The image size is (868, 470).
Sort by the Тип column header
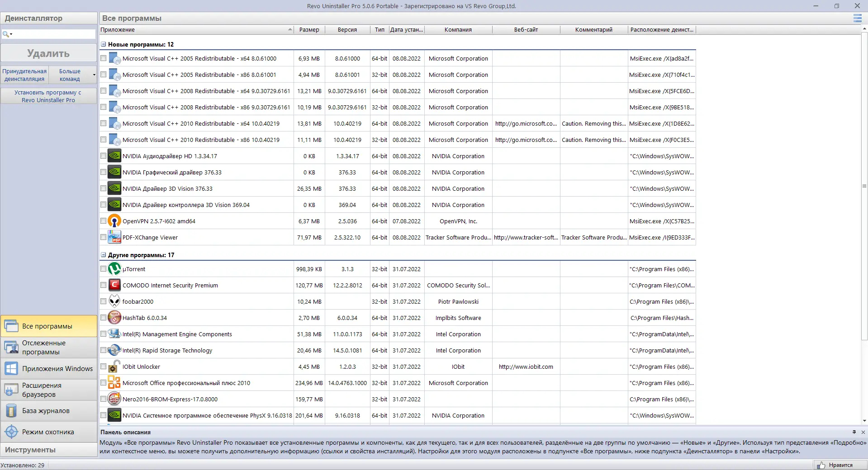click(x=379, y=30)
